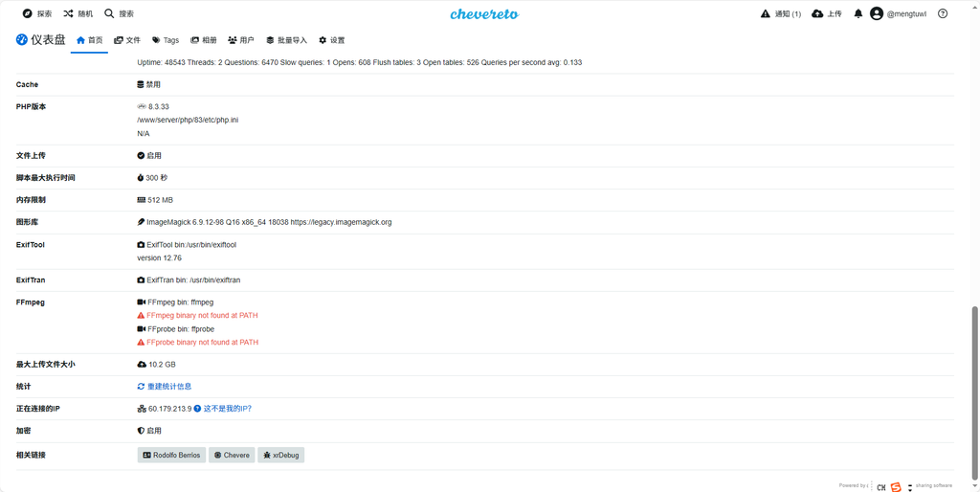Click the check icon next to 文件上传 启用
Image resolution: width=980 pixels, height=492 pixels.
[141, 156]
